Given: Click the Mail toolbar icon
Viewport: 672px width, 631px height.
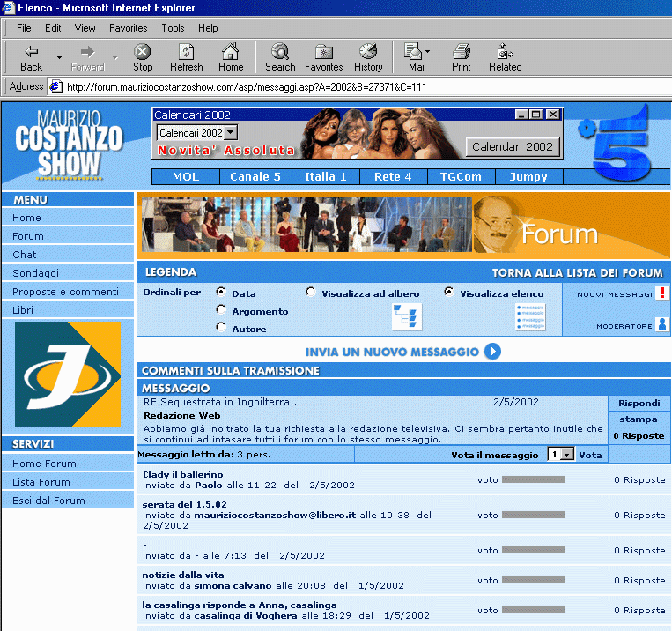Looking at the screenshot, I should point(413,51).
